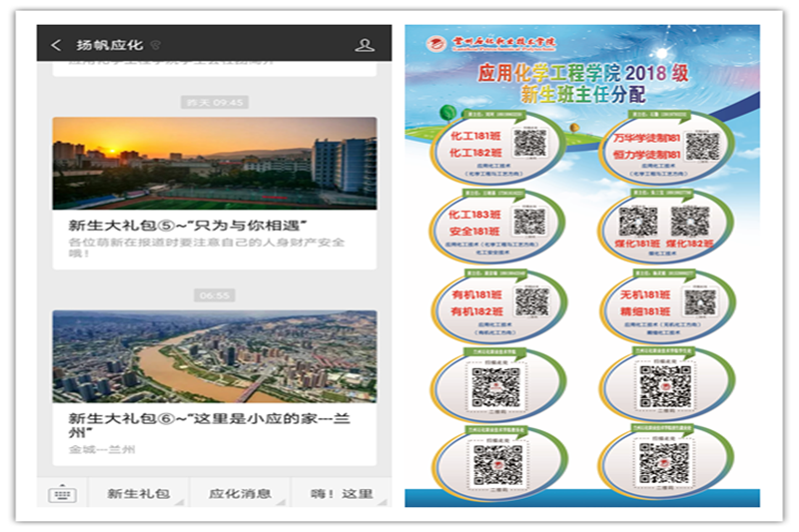Viewport: 799px width, 532px height.
Task: Tap QR code above 煤化181班 label
Action: click(x=637, y=221)
